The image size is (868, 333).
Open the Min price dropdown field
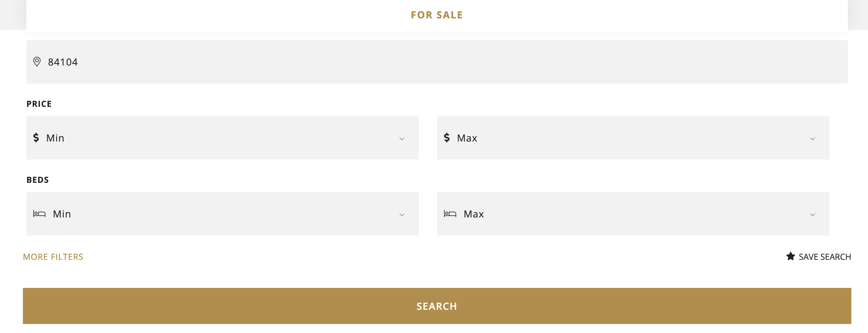[x=223, y=138]
